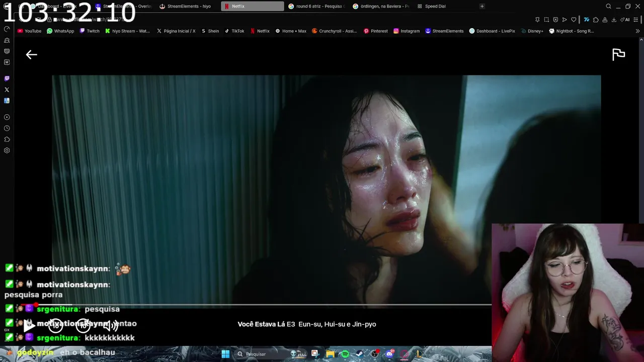
Task: Open the sidebar player icon
Action: pos(7,117)
